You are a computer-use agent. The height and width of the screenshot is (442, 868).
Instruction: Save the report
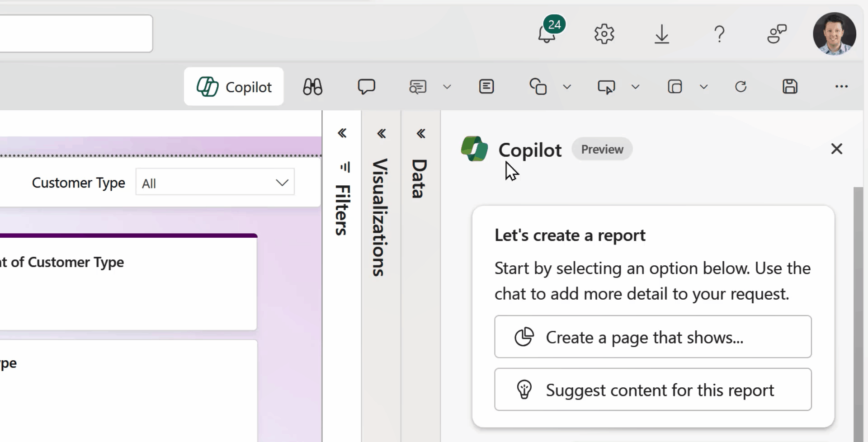coord(790,86)
